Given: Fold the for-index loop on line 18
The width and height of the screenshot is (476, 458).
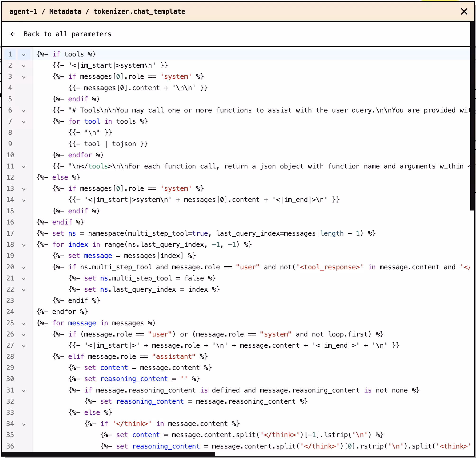Looking at the screenshot, I should [x=23, y=245].
